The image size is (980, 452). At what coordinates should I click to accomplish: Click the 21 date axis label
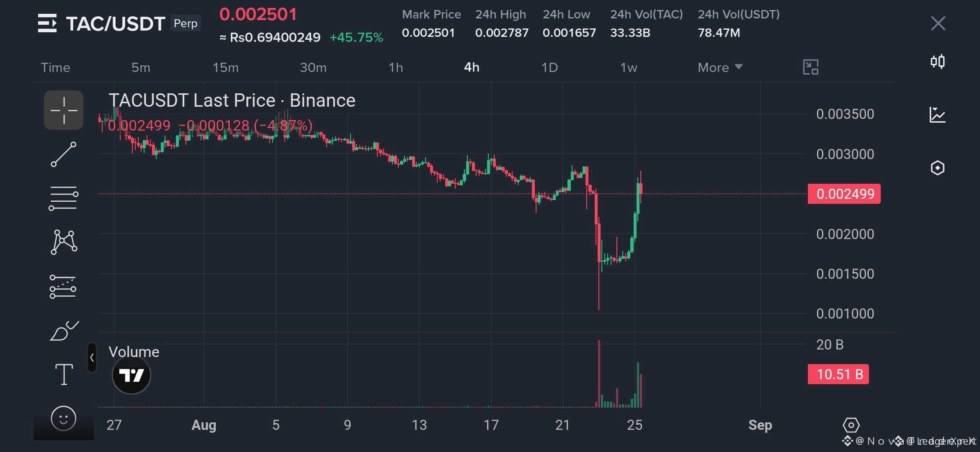(562, 425)
